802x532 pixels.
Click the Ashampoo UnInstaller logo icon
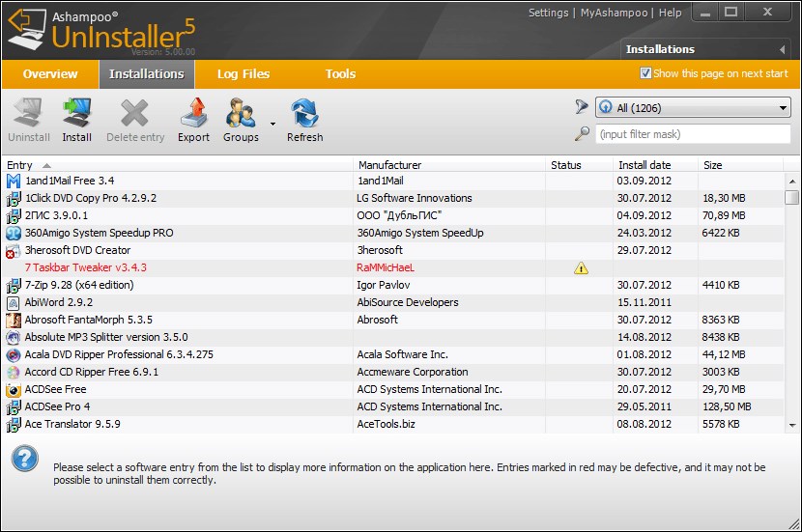coord(27,29)
